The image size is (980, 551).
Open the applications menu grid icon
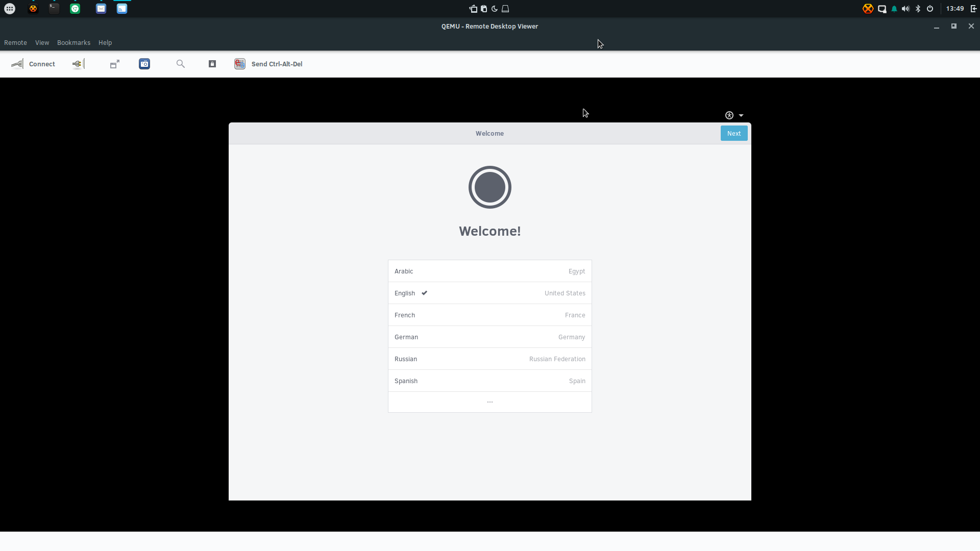10,9
